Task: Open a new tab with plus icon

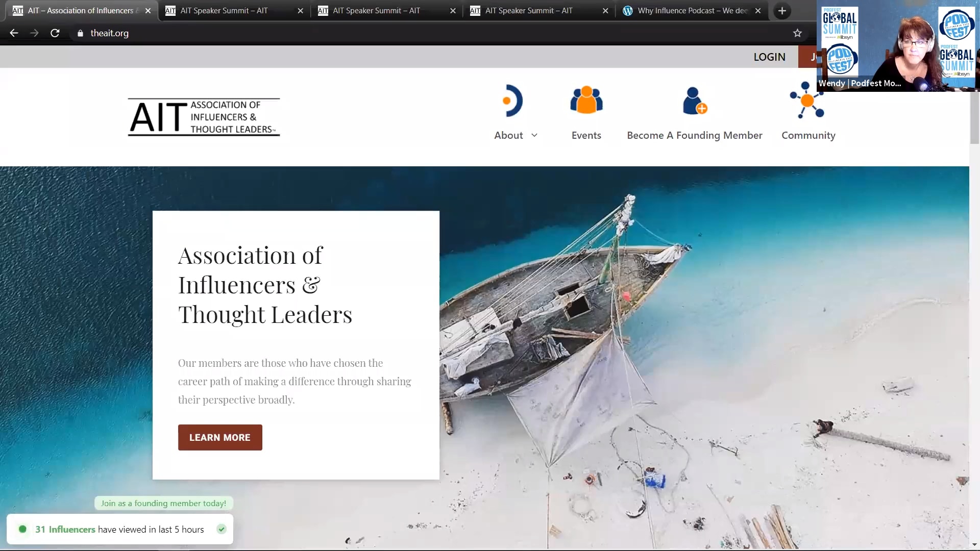Action: [781, 11]
